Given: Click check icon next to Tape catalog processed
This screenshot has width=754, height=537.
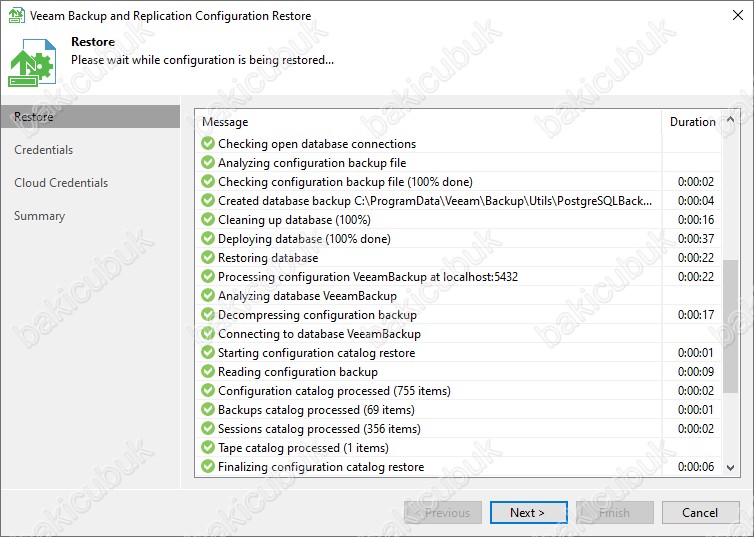Looking at the screenshot, I should [x=208, y=447].
